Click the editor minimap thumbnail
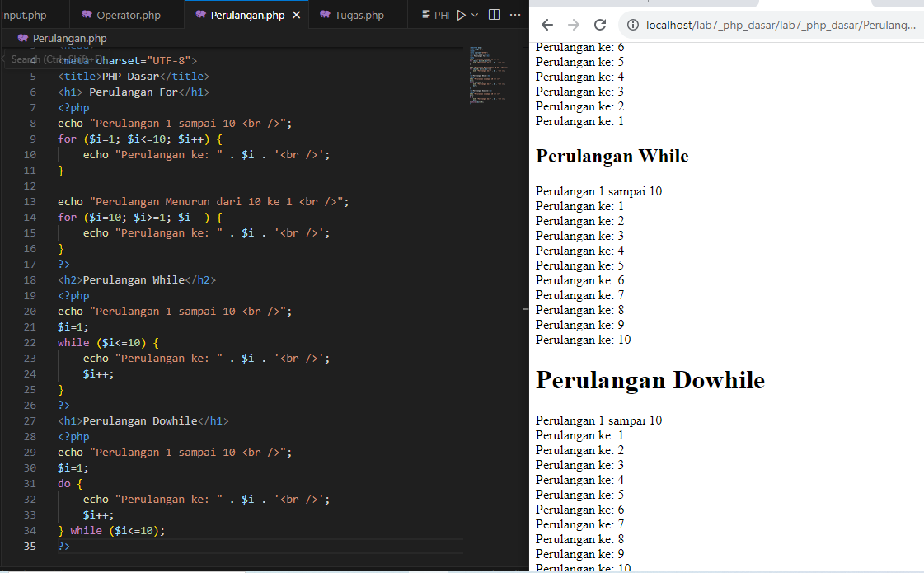 tap(486, 74)
